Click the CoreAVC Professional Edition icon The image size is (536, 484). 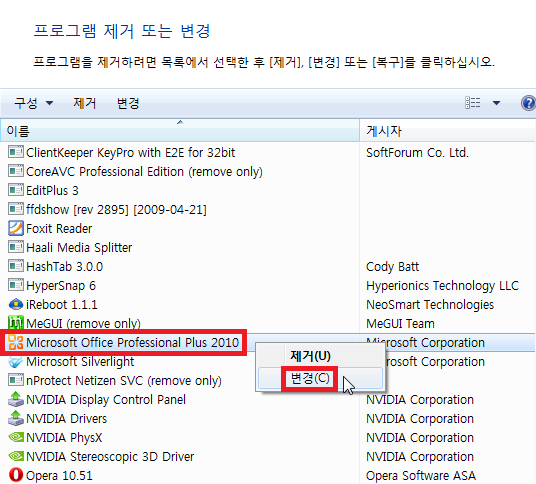point(16,171)
